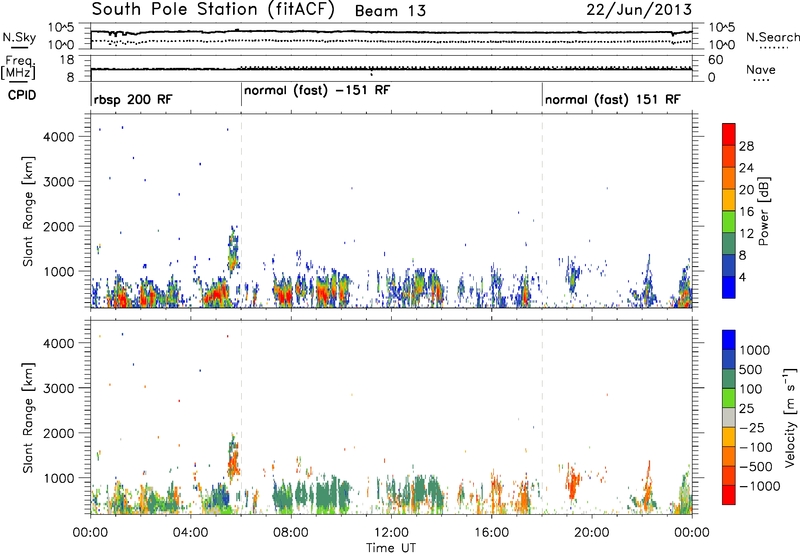The width and height of the screenshot is (800, 554).
Task: Click the "N.Sky" legend label
Action: coord(19,37)
